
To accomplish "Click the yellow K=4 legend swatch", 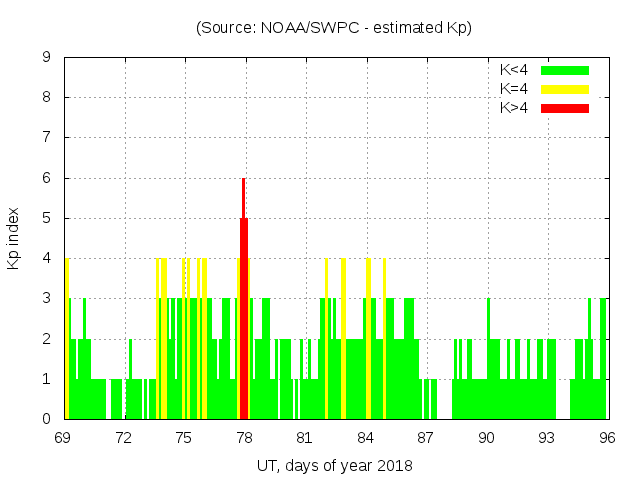I will point(565,89).
